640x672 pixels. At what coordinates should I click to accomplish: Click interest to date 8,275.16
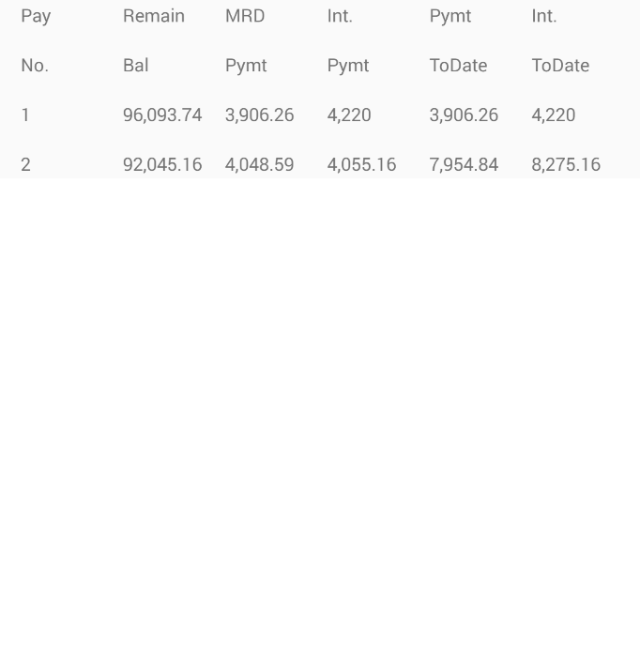[566, 164]
